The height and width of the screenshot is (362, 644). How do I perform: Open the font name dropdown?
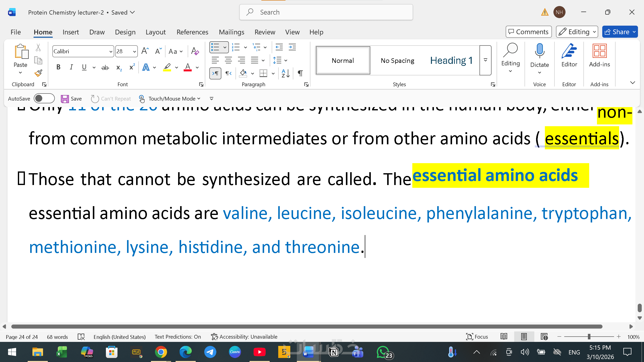pos(111,52)
